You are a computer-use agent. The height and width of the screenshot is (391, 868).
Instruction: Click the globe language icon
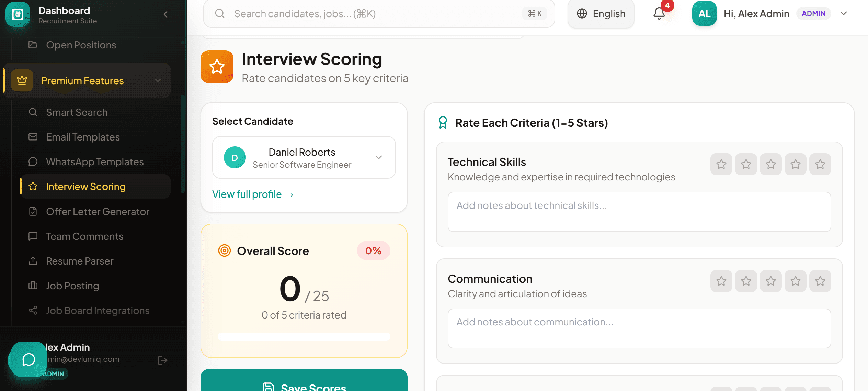pyautogui.click(x=582, y=14)
